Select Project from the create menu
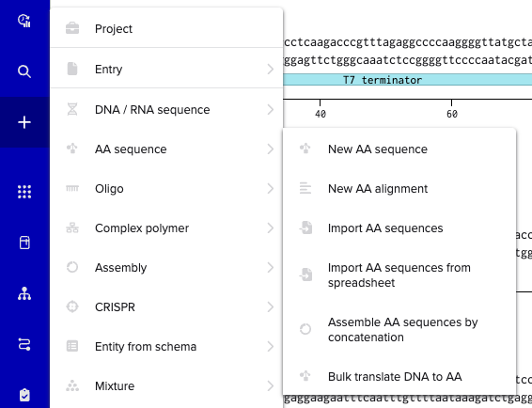 click(166, 29)
